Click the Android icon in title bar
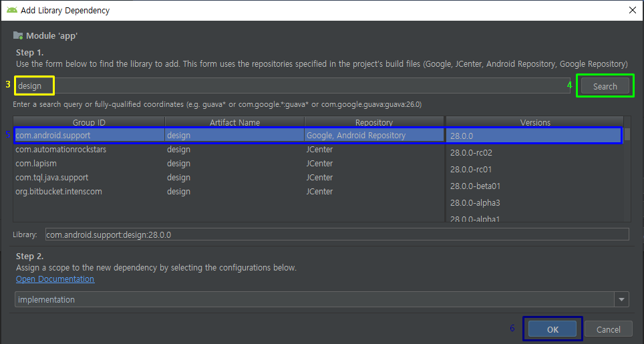The image size is (644, 344). tap(12, 10)
